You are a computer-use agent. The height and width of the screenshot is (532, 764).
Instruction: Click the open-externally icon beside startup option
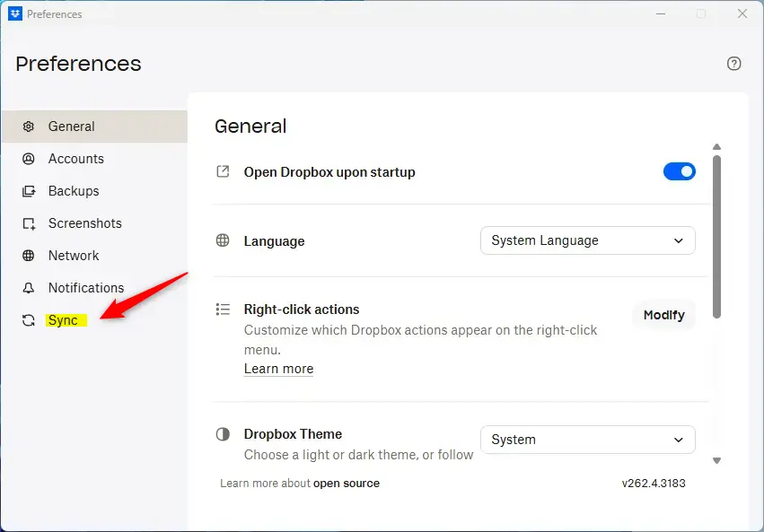point(223,171)
